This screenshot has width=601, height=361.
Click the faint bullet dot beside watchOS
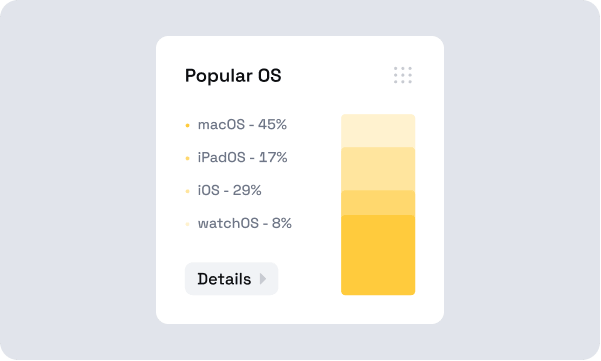(187, 224)
